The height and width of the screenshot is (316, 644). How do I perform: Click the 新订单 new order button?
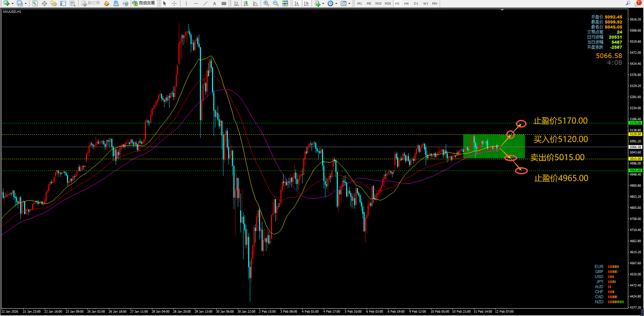91,3
